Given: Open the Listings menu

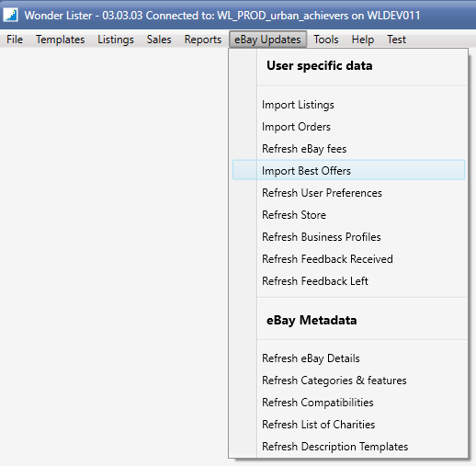Looking at the screenshot, I should pos(116,40).
